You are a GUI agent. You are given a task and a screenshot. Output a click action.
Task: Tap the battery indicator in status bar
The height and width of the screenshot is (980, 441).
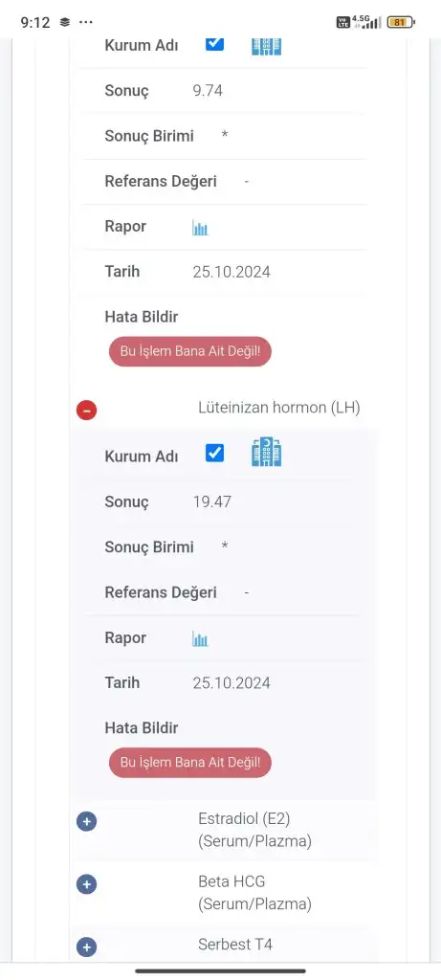[401, 23]
